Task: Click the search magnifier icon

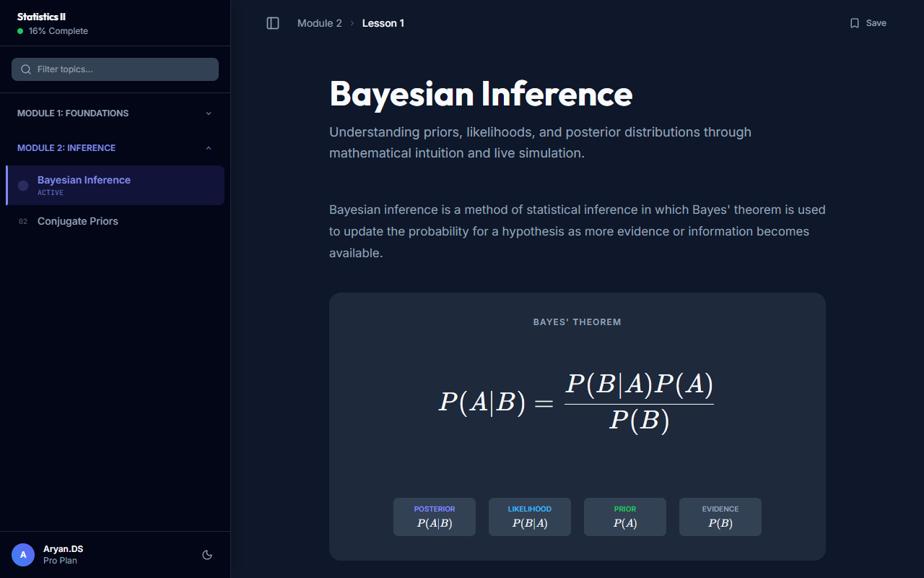Action: pyautogui.click(x=26, y=69)
